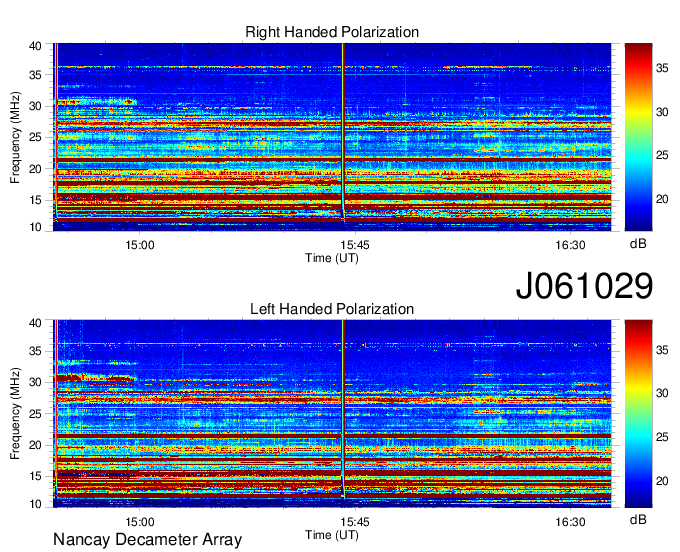Click the Right Handed Polarization spectrogram image

point(332,137)
